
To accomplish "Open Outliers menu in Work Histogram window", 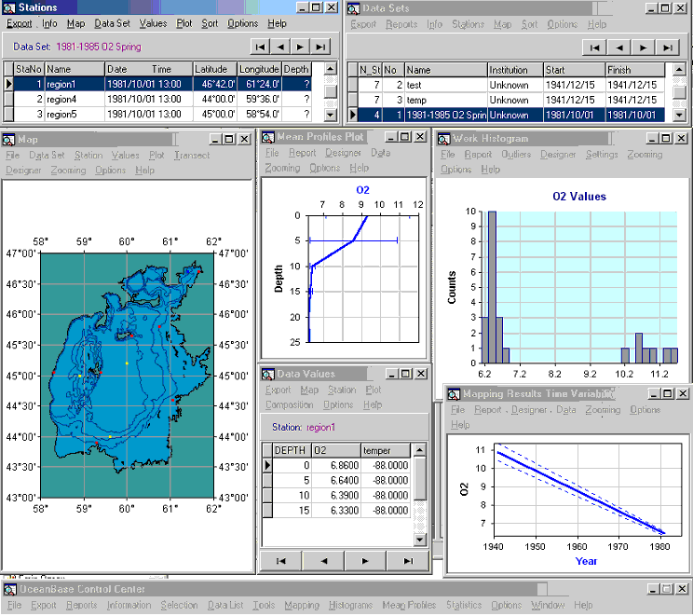I will 516,155.
